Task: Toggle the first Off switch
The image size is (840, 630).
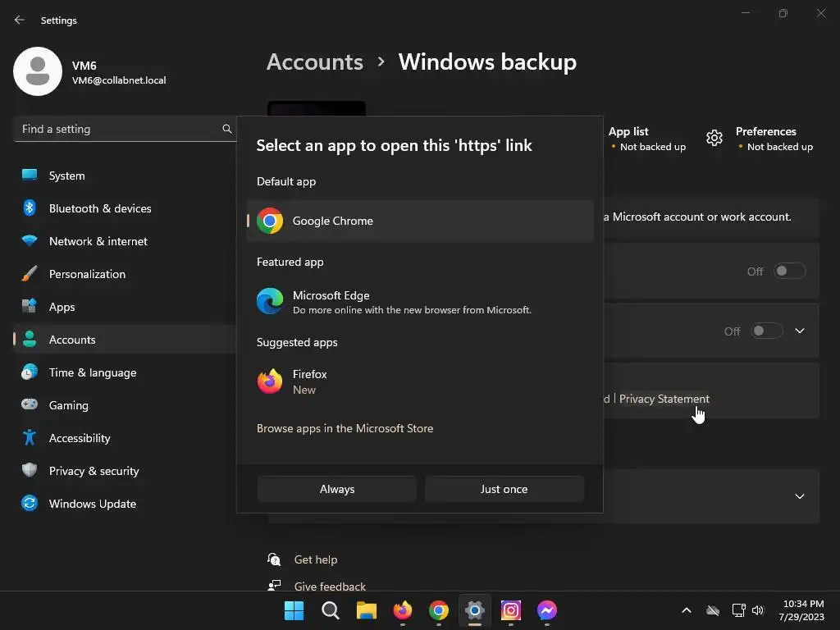Action: tap(790, 271)
